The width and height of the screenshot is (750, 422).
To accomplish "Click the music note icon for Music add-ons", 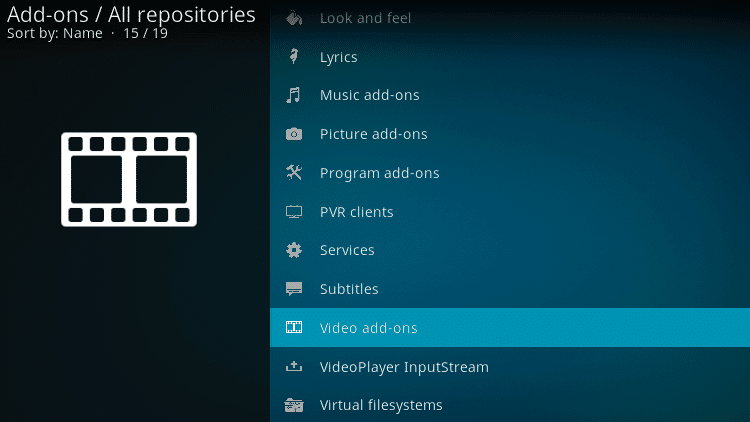I will point(294,95).
